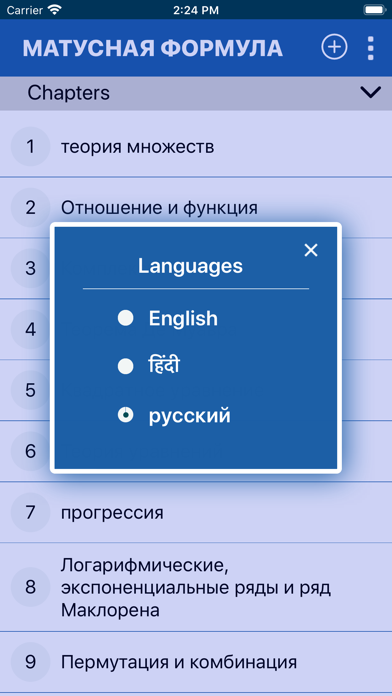Open chapter Логарифмические, экспоненциальные ряды

[196, 587]
